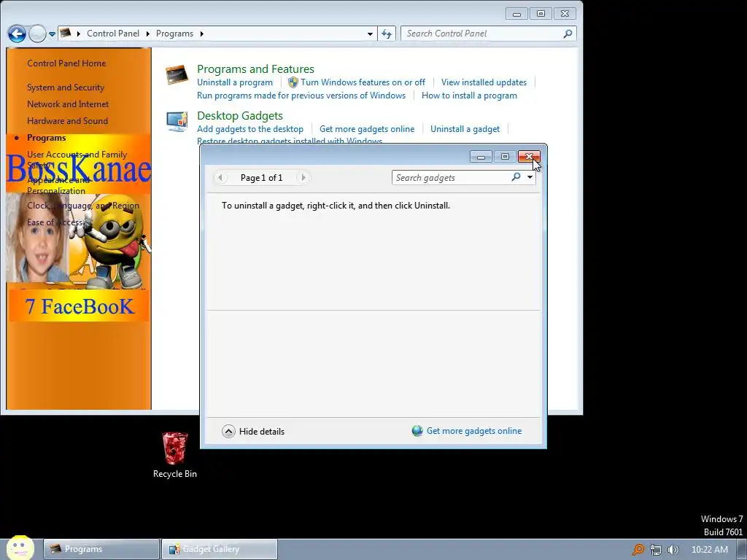Switch to Programs taskbar button

pos(101,549)
